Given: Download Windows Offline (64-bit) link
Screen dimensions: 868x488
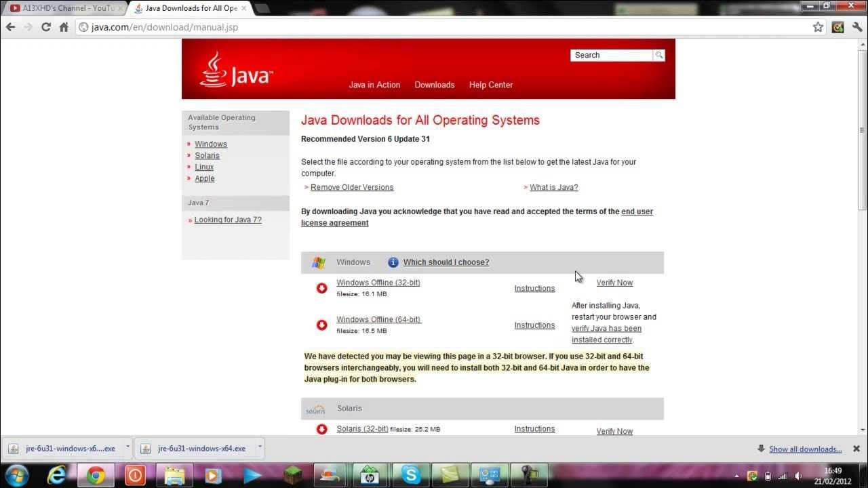Looking at the screenshot, I should (379, 319).
